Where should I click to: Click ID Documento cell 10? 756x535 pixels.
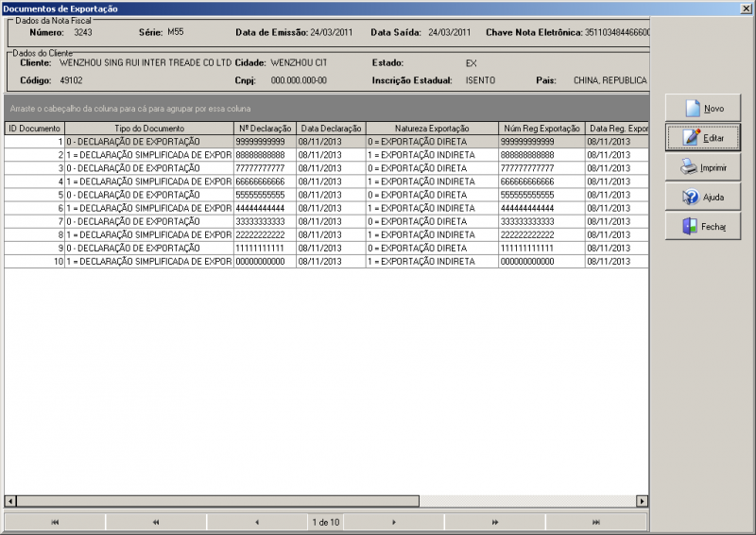pos(34,261)
